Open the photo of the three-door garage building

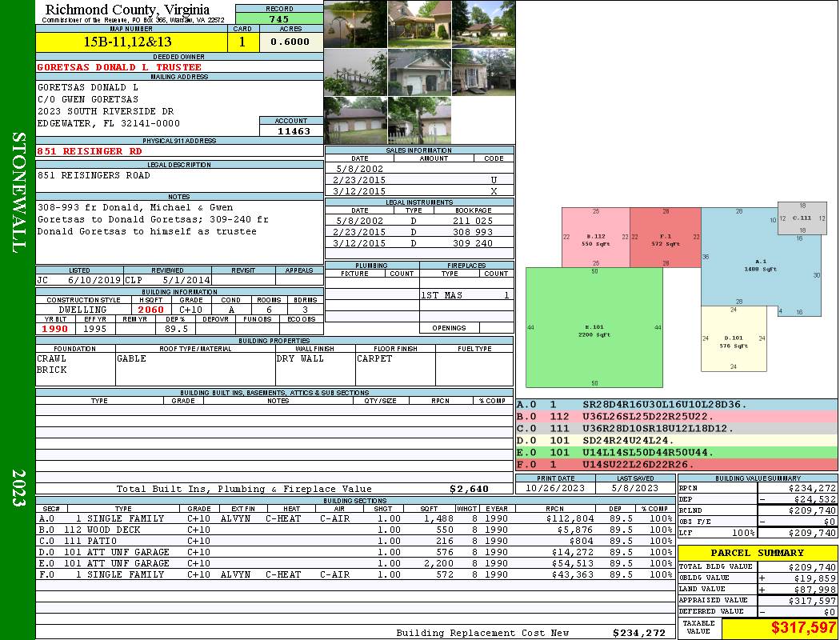pos(356,121)
